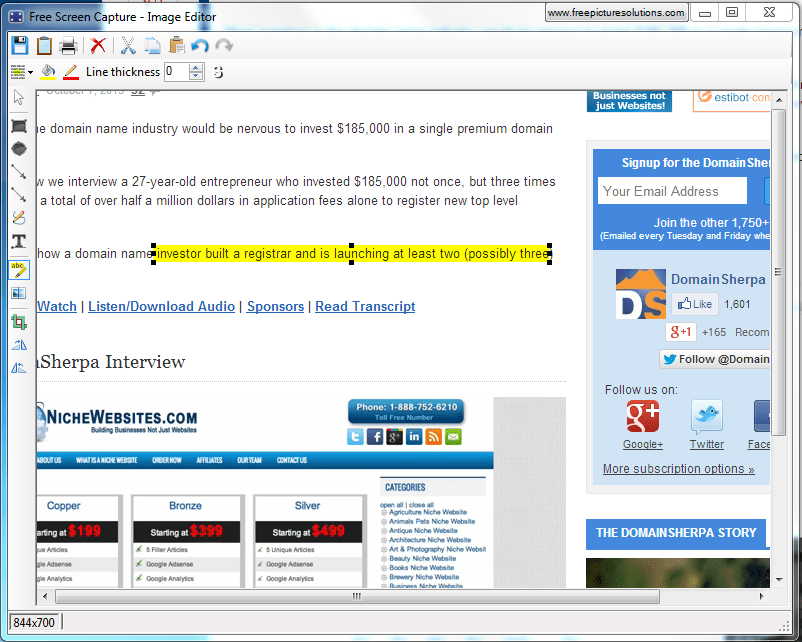
Task: Click the small icon right of Line thickness spinner
Action: tap(218, 72)
